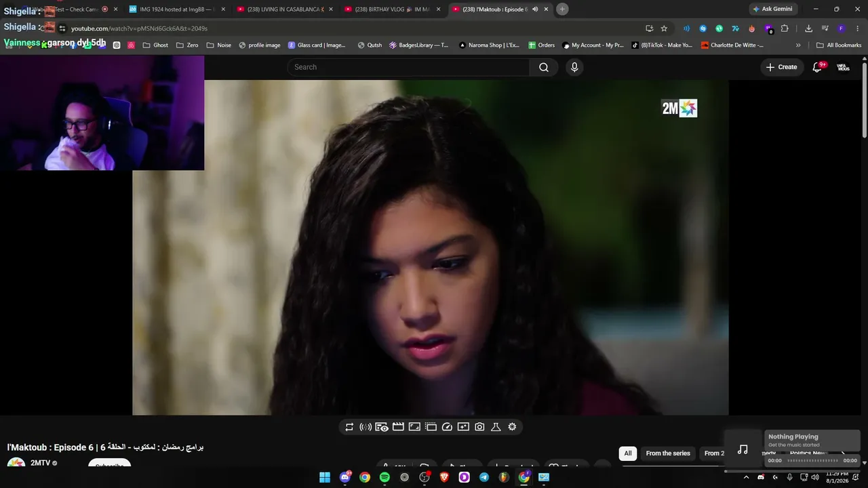The width and height of the screenshot is (868, 488).
Task: Open the clapperboard icon in the video toolbar
Action: (x=398, y=427)
